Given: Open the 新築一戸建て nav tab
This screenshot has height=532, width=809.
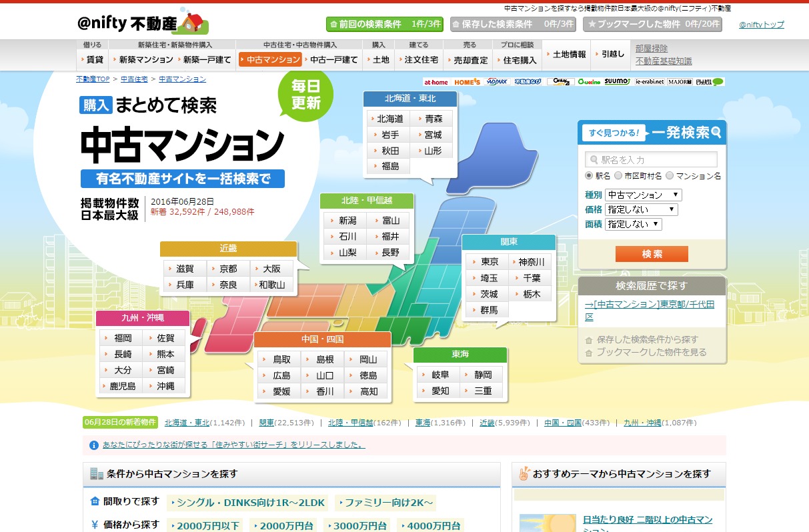Looking at the screenshot, I should 205,59.
